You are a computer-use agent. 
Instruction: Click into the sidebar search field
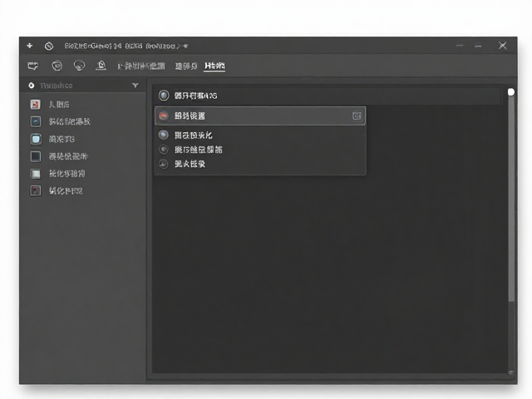click(84, 86)
